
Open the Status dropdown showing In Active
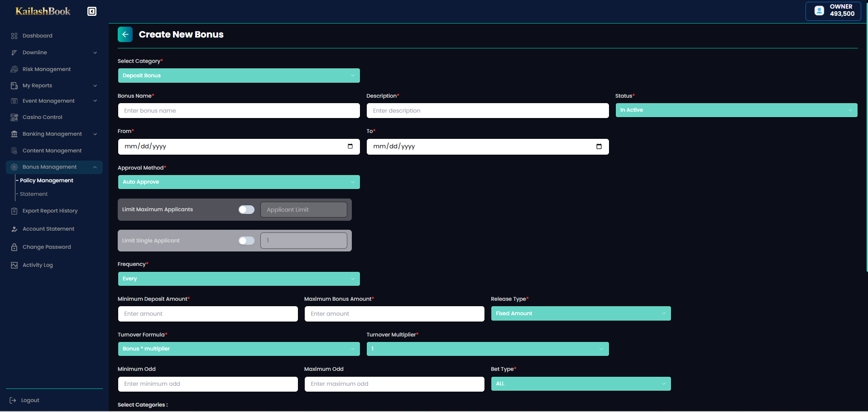click(736, 110)
